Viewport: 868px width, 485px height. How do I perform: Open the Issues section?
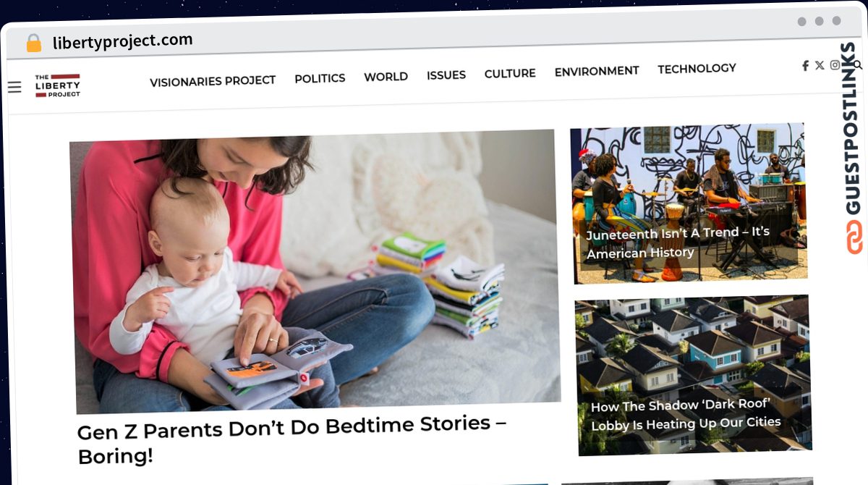pyautogui.click(x=446, y=75)
